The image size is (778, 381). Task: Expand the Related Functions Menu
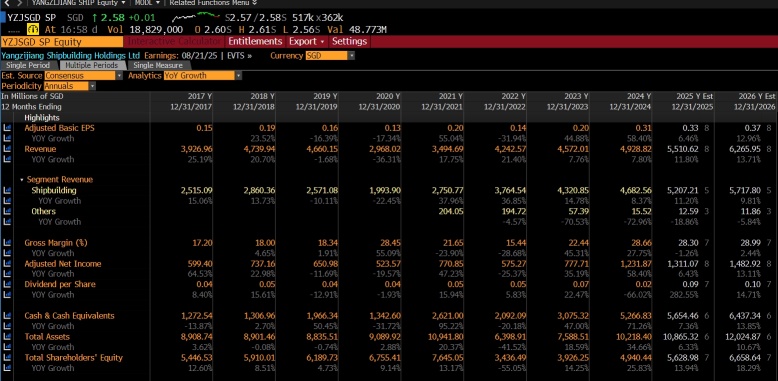coord(213,2)
